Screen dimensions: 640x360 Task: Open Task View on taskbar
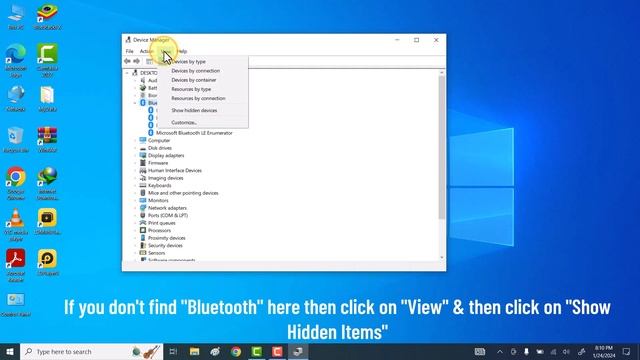(x=173, y=351)
